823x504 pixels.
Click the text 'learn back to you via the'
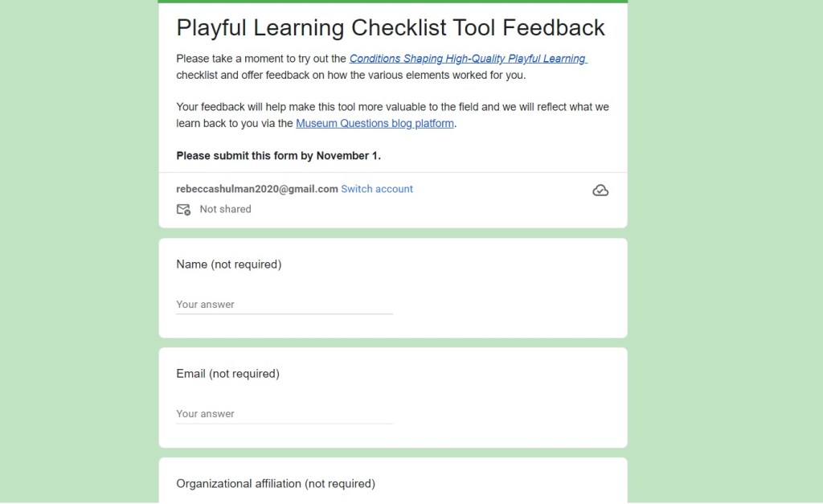coord(235,124)
